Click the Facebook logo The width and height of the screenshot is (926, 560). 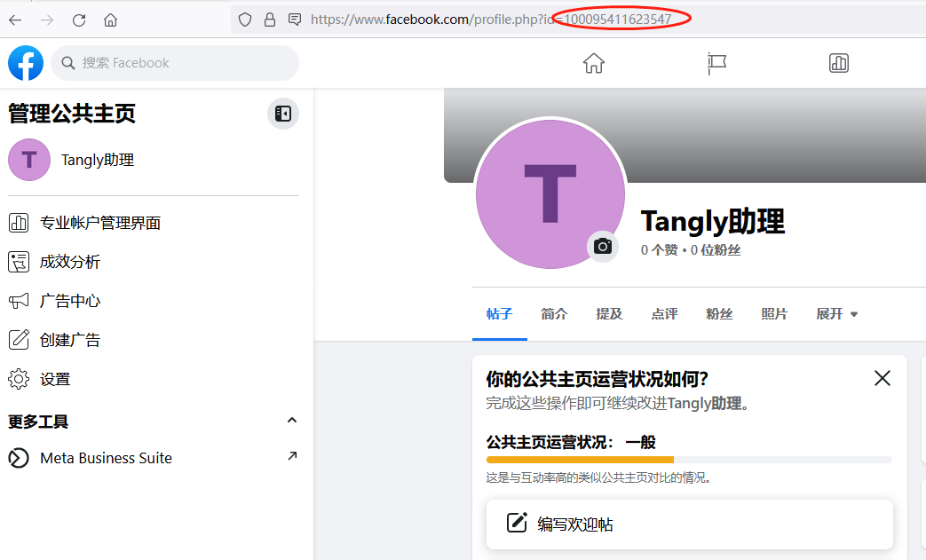click(x=26, y=62)
